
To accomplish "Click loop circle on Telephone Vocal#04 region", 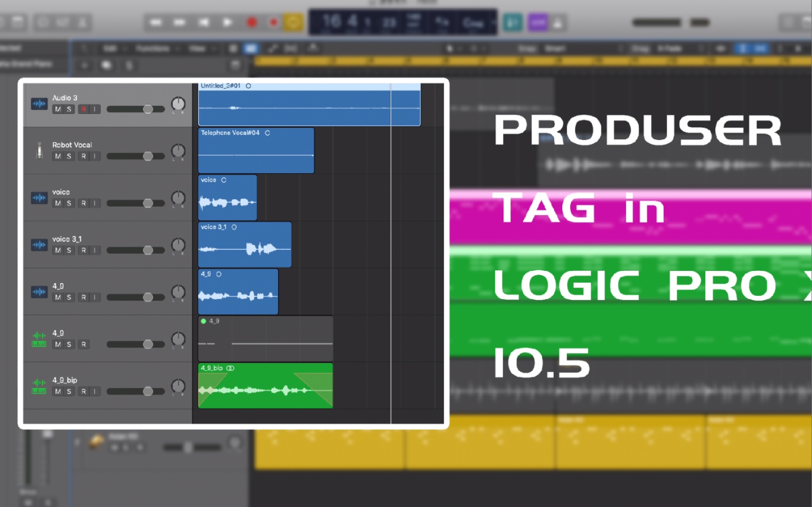I will (x=267, y=133).
